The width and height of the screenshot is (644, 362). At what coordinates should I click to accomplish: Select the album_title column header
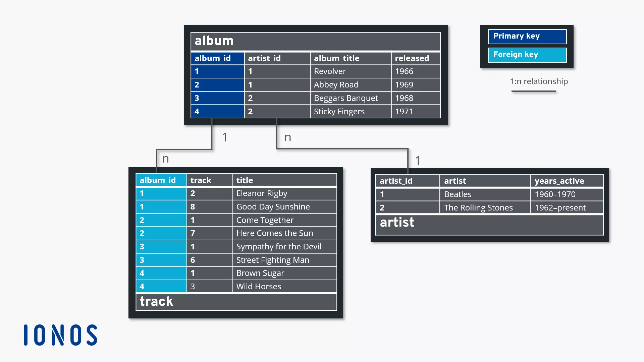click(337, 58)
